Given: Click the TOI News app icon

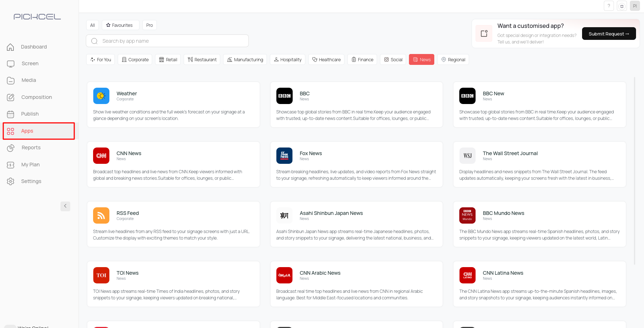Looking at the screenshot, I should click(x=101, y=275).
